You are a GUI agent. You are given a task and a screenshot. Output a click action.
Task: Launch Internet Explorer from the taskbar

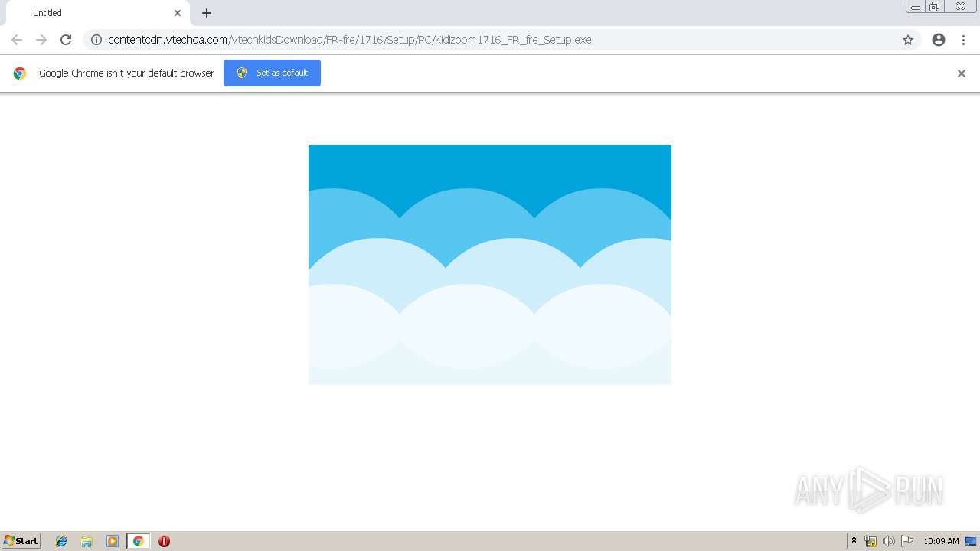pyautogui.click(x=61, y=541)
